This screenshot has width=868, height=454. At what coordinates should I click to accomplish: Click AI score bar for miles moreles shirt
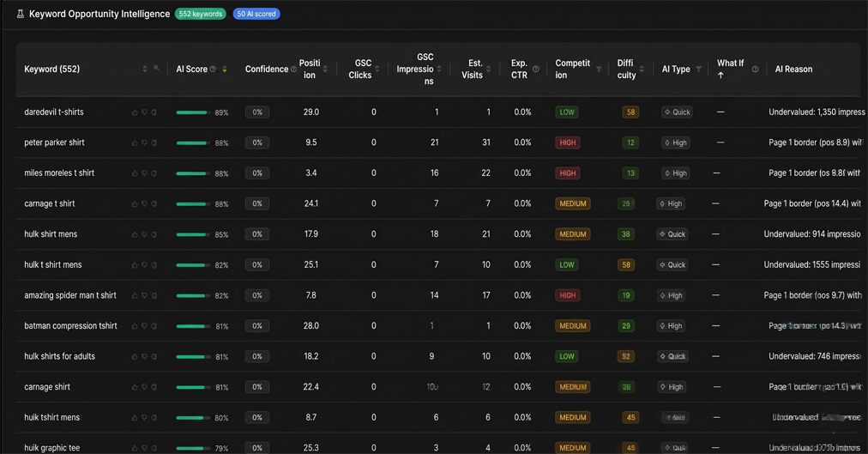tap(192, 173)
